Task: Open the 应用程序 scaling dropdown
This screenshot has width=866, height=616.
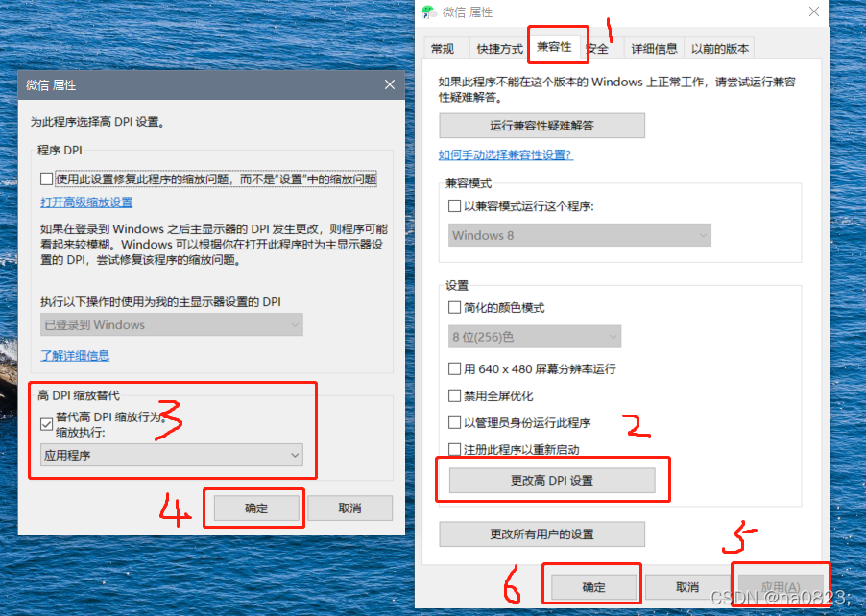Action: [171, 456]
